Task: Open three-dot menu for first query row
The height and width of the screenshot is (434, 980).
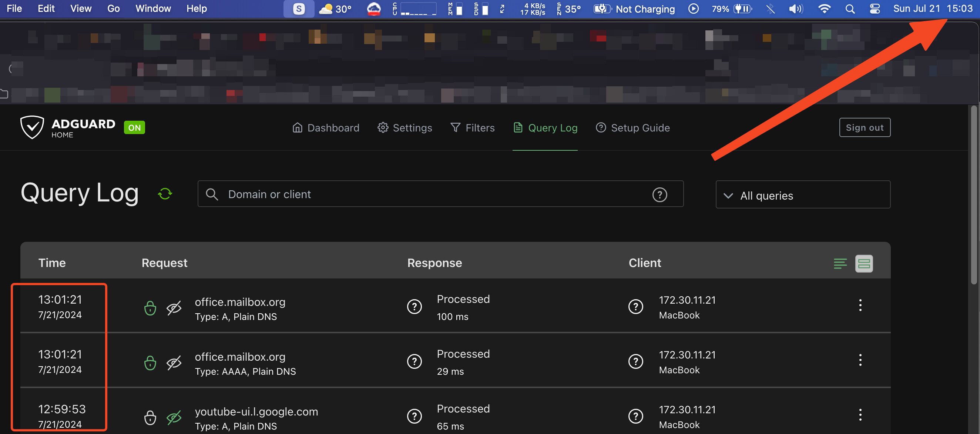Action: pyautogui.click(x=860, y=305)
